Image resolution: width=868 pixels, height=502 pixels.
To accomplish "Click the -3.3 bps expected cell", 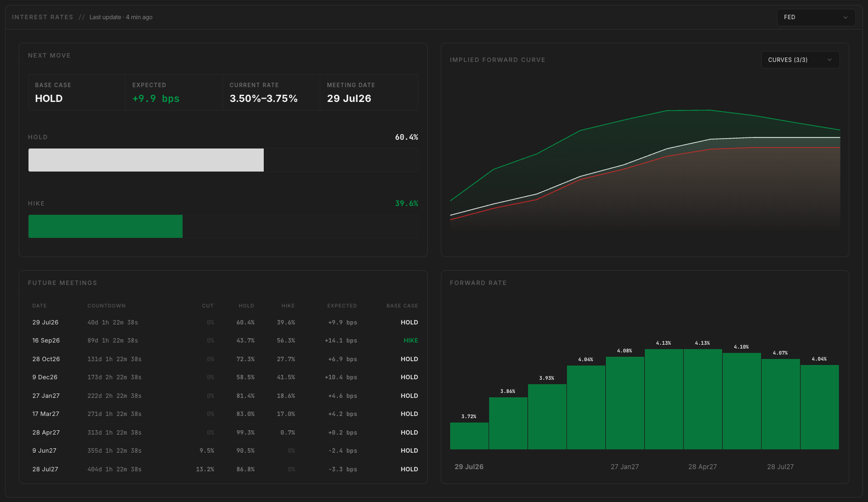I will pyautogui.click(x=343, y=469).
